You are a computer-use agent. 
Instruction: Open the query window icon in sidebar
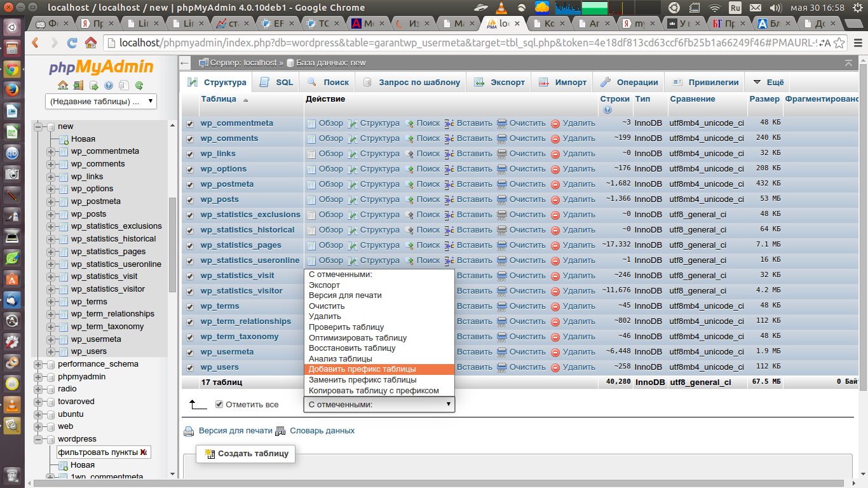(93, 85)
